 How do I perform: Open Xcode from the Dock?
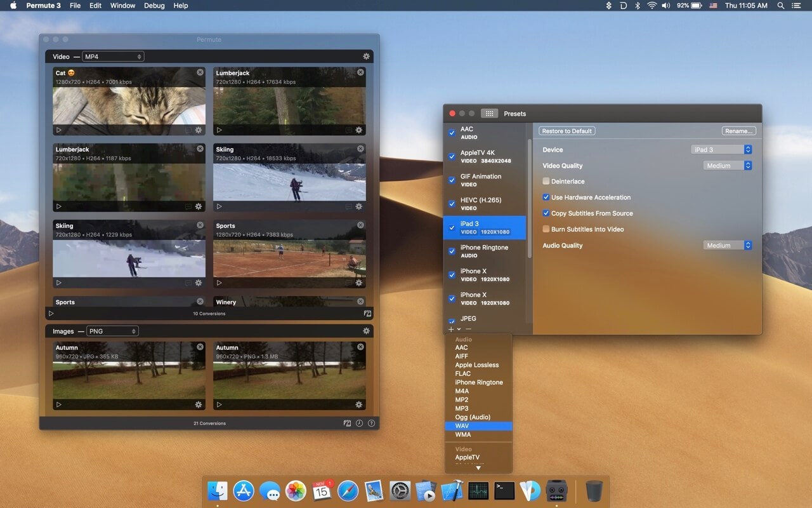pos(452,490)
